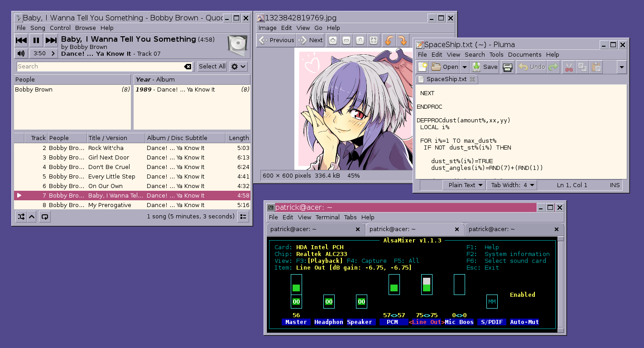The image size is (644, 348).
Task: Open the gear preferences dropdown in Quod Libet
Action: tap(239, 67)
